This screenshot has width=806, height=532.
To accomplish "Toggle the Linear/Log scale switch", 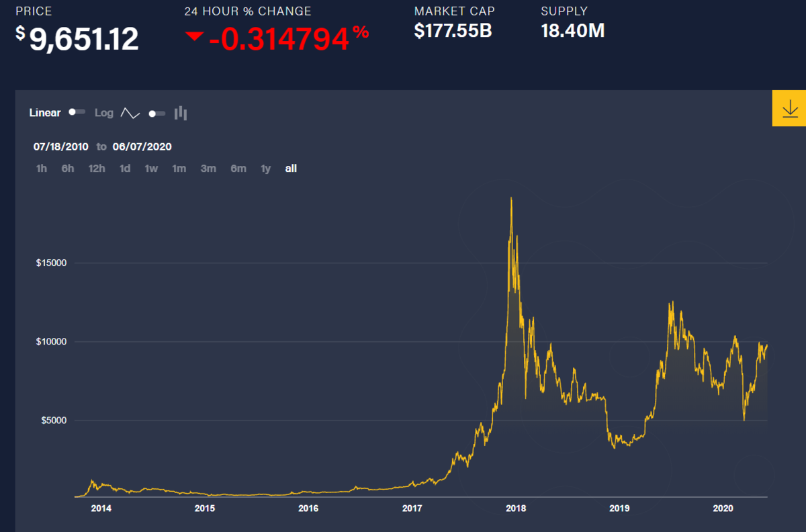I will (x=77, y=112).
